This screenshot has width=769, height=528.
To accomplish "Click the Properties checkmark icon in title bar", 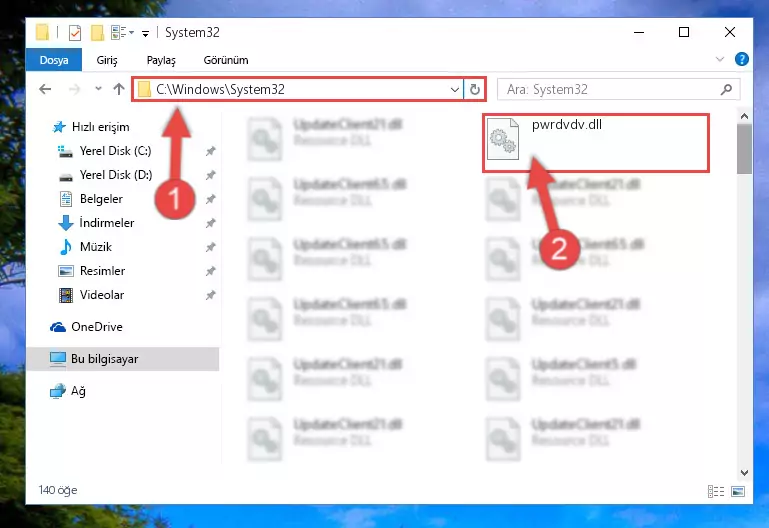I will tap(75, 33).
